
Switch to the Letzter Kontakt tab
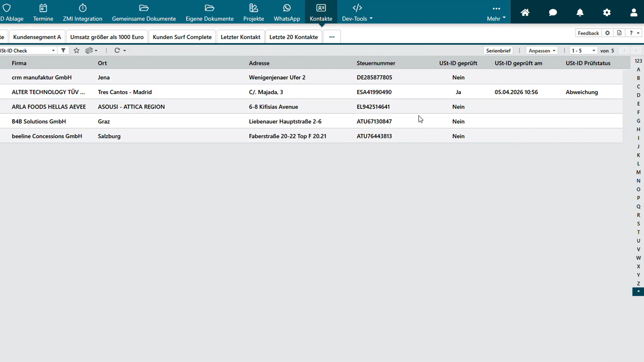click(241, 37)
